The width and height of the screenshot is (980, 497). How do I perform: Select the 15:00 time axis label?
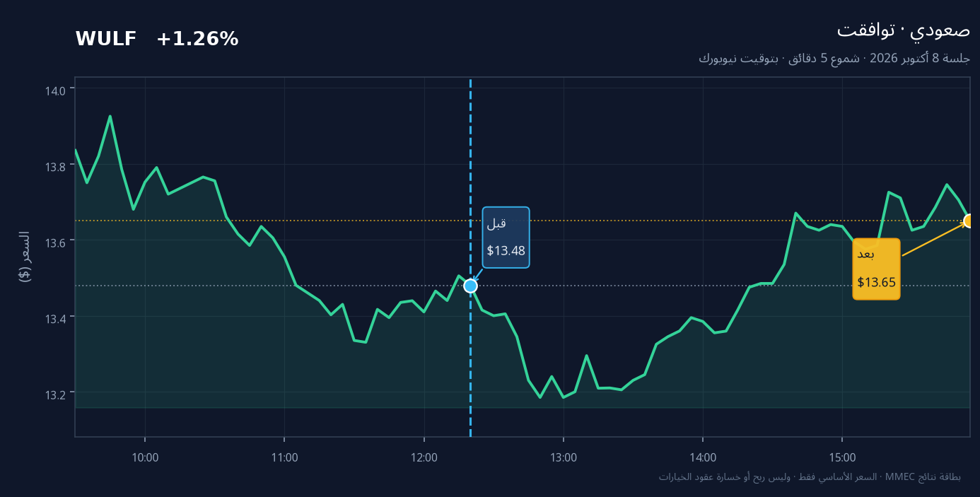(x=842, y=457)
